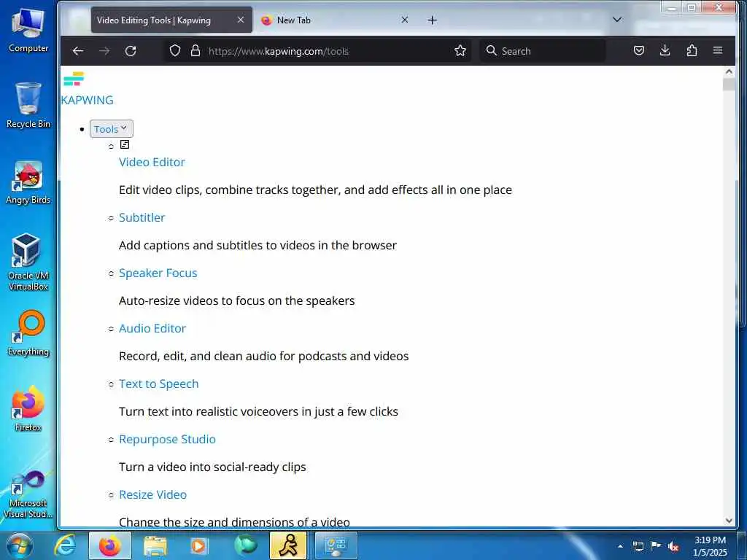
Task: Reload the Kapwing page
Action: click(131, 51)
